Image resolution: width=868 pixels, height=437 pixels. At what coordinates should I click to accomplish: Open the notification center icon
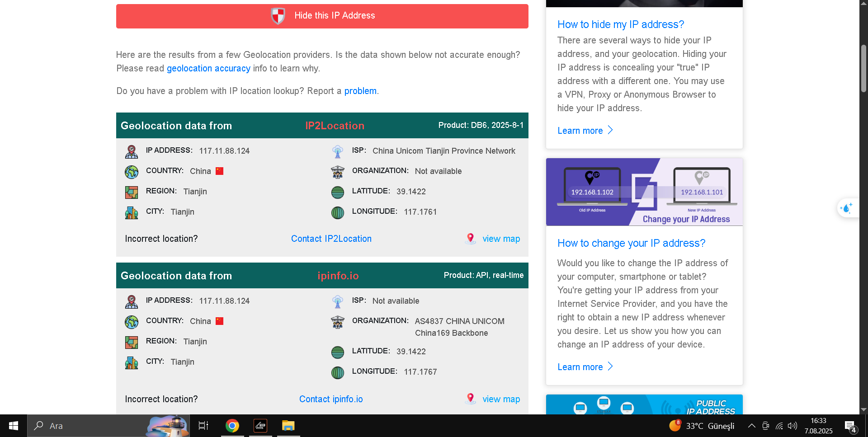click(x=850, y=426)
